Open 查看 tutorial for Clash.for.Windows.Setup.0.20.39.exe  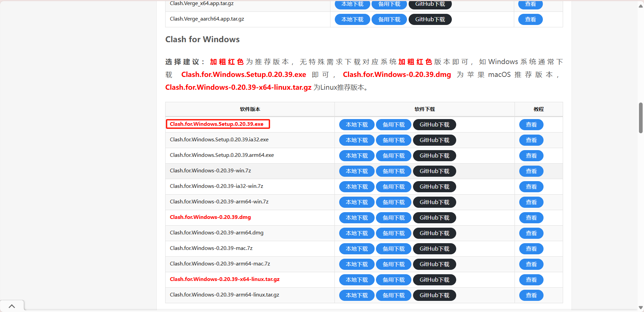pyautogui.click(x=531, y=125)
